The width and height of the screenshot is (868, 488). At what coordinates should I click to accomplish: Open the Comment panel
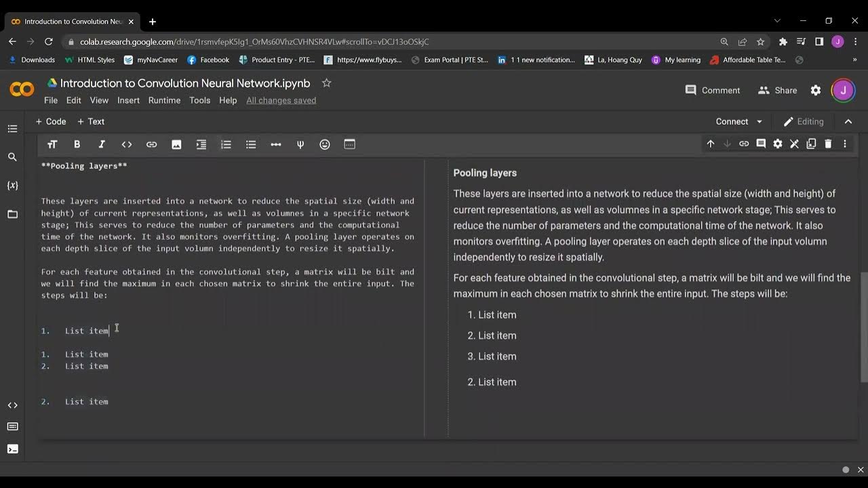pos(712,90)
